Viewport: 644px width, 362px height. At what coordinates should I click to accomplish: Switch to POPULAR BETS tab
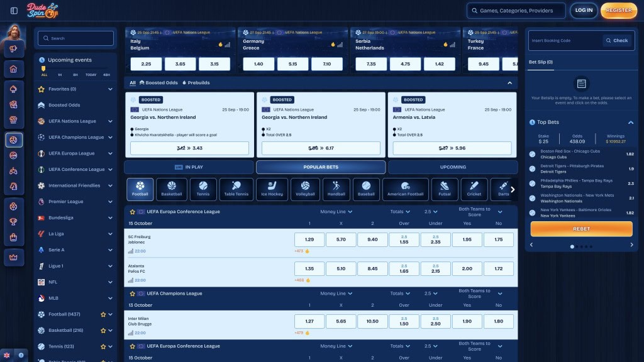[x=321, y=167]
